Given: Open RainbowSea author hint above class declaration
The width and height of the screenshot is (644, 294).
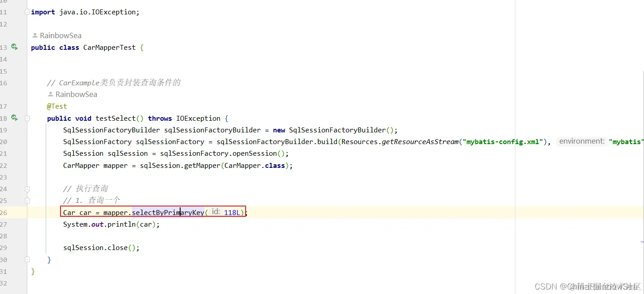Looking at the screenshot, I should tap(56, 35).
